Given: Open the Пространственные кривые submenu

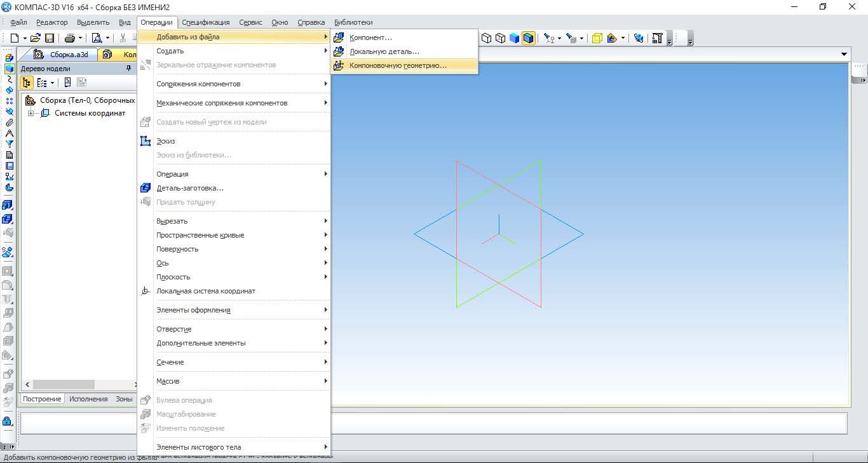Looking at the screenshot, I should click(x=234, y=235).
